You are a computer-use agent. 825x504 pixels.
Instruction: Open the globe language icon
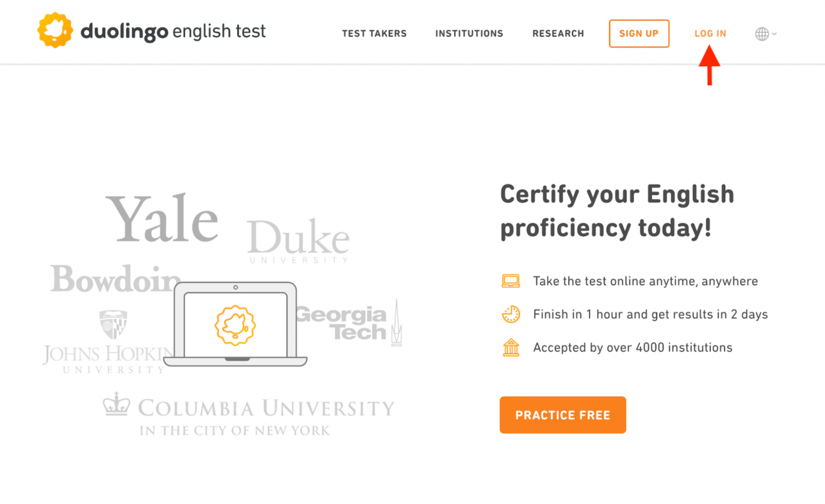(x=761, y=33)
